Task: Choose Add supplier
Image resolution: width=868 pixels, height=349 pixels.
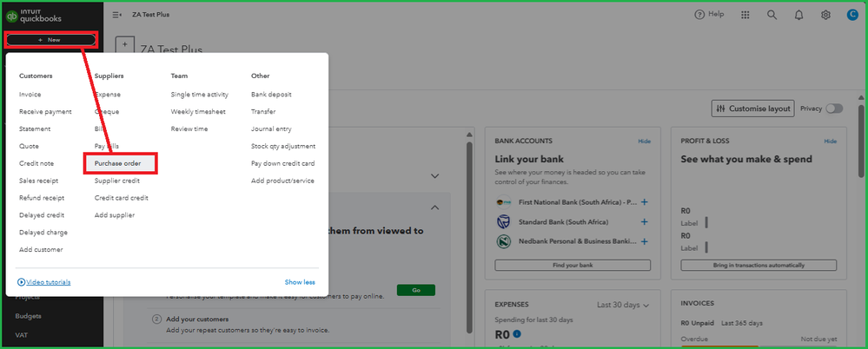Action: tap(114, 214)
